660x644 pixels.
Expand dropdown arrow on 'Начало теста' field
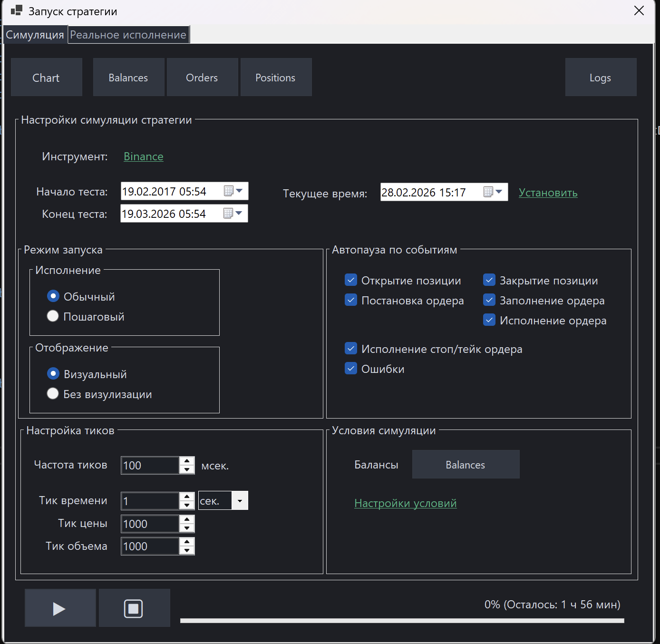pyautogui.click(x=240, y=191)
